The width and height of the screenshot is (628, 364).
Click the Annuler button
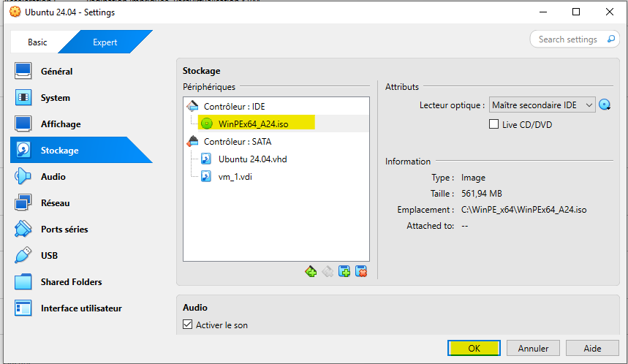click(x=533, y=348)
